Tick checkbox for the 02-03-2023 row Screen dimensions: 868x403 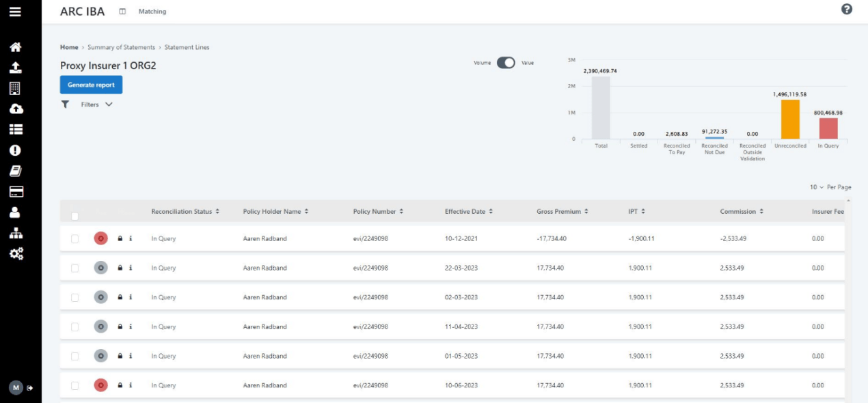coord(75,298)
